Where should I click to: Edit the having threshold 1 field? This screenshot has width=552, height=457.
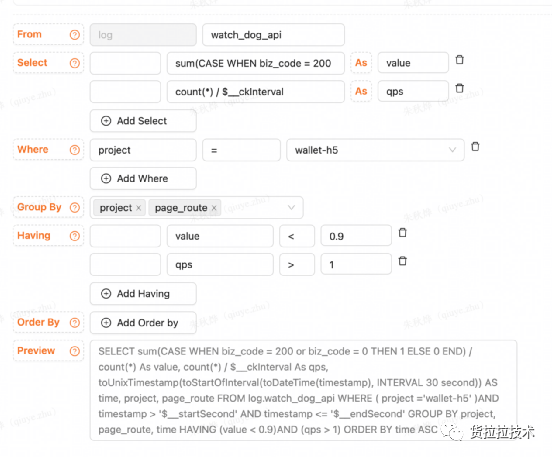click(x=356, y=264)
